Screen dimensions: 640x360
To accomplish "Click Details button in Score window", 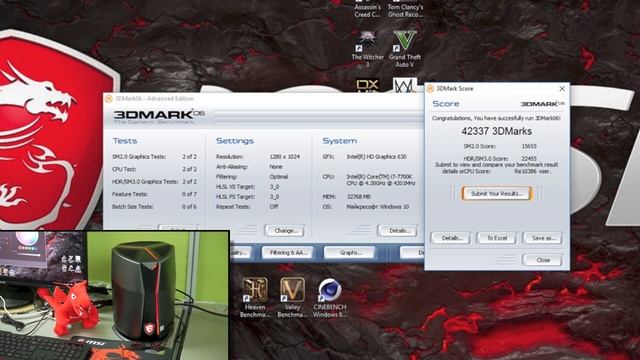I will [450, 238].
